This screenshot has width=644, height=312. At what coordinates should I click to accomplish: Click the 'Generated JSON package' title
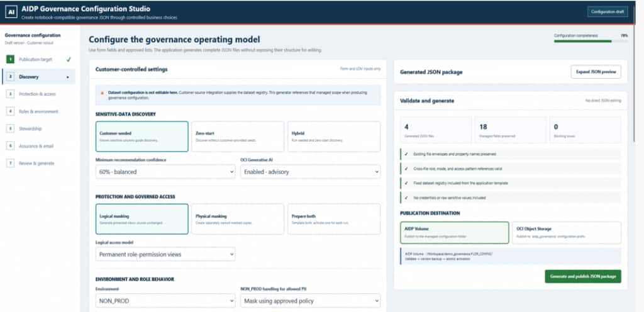431,72
